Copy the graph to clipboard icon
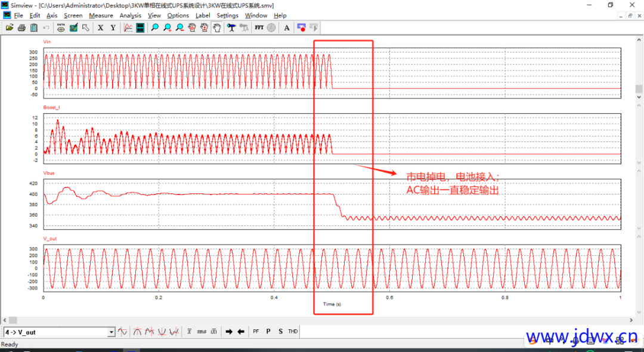Screen dimensions: 644x352 pos(33,27)
